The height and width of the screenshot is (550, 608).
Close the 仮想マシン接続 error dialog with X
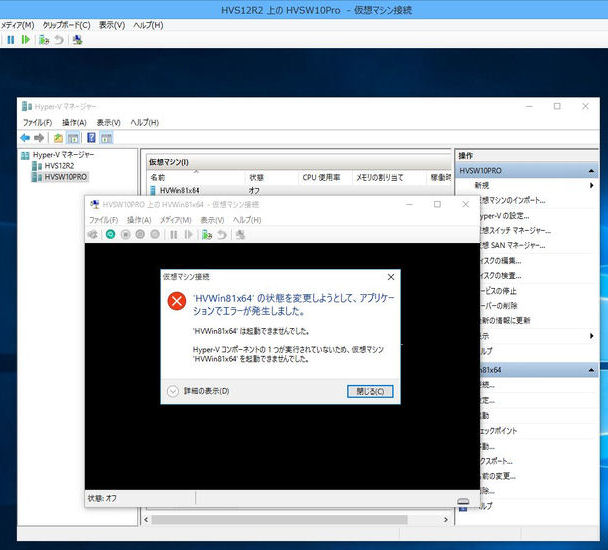391,277
